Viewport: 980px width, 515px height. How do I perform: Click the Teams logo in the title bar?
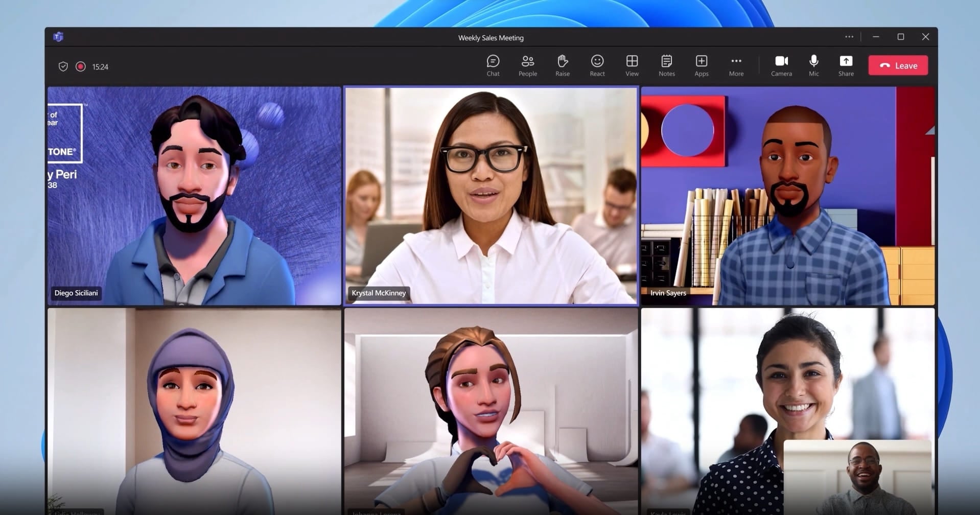(x=58, y=37)
